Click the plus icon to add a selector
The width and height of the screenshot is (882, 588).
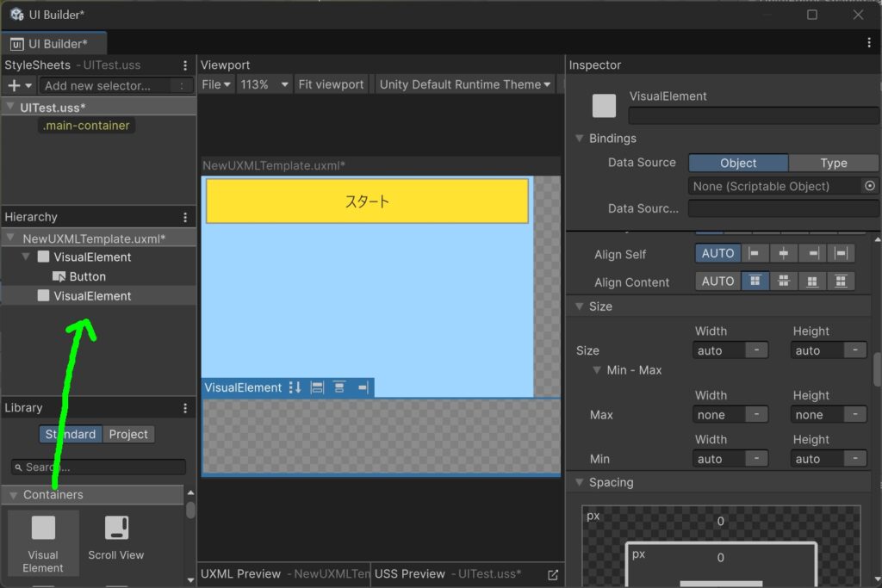click(x=14, y=85)
